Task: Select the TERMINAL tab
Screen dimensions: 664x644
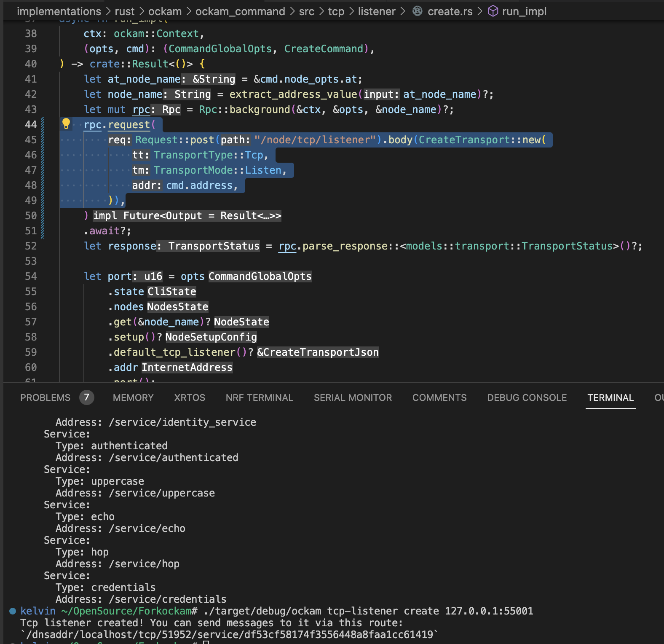Action: click(x=610, y=397)
